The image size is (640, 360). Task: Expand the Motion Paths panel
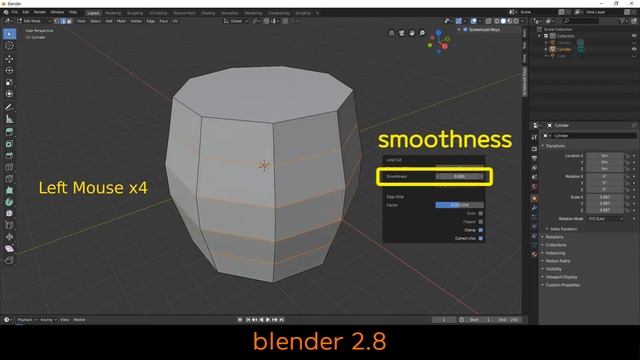tap(558, 261)
